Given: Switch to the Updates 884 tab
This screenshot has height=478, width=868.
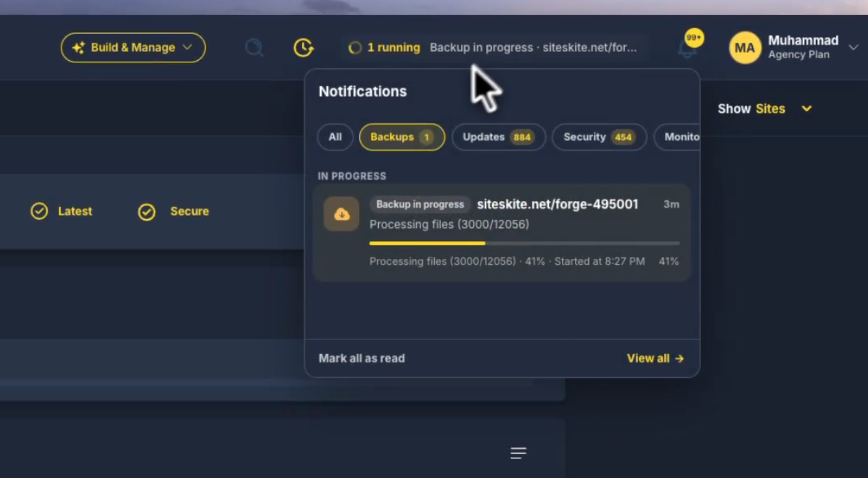Looking at the screenshot, I should [498, 137].
